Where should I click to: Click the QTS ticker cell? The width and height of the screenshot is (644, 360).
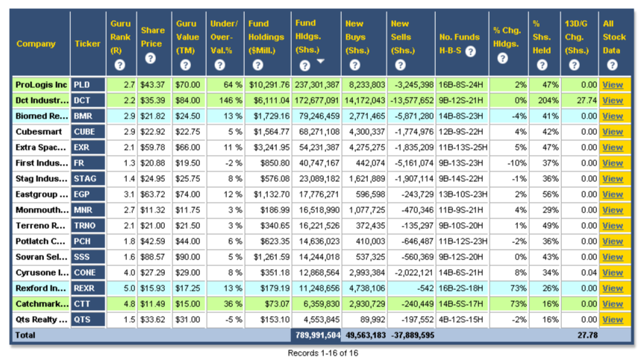click(88, 320)
